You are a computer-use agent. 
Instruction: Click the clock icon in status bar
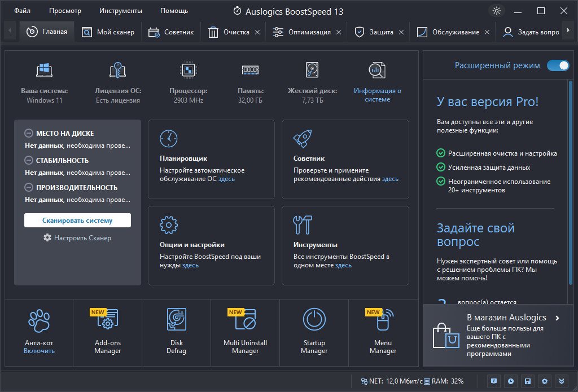point(510,381)
